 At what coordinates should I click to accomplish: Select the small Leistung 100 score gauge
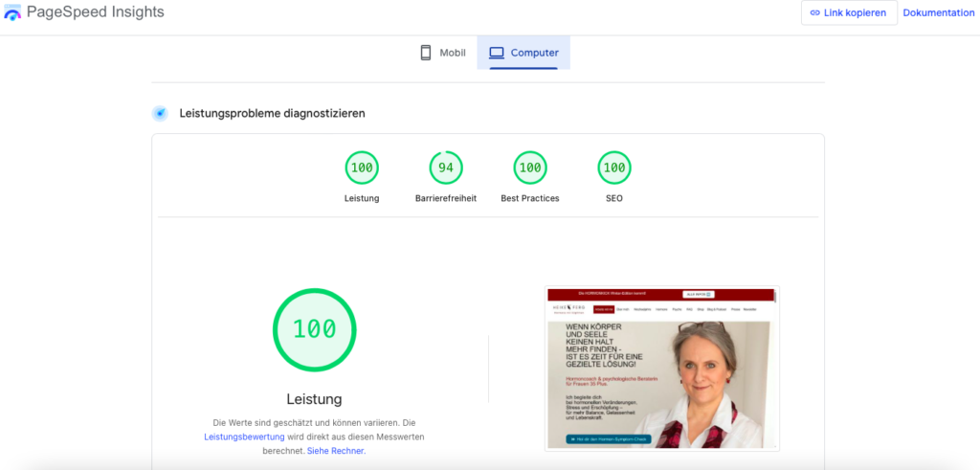click(x=362, y=168)
